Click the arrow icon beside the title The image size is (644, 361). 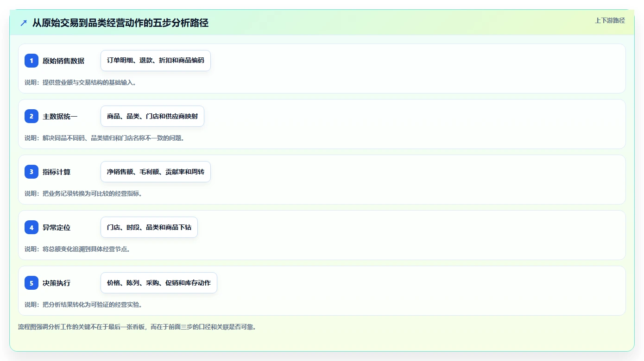24,23
